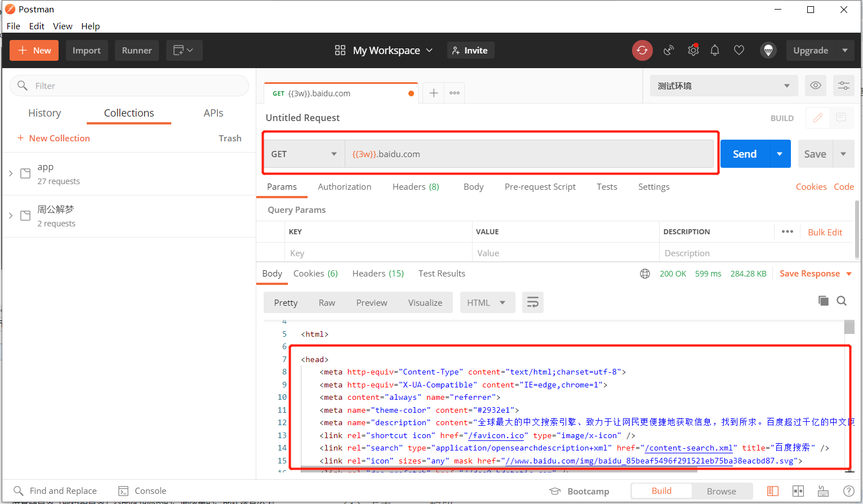The width and height of the screenshot is (863, 504).
Task: Click the heart icon in header
Action: pyautogui.click(x=739, y=50)
